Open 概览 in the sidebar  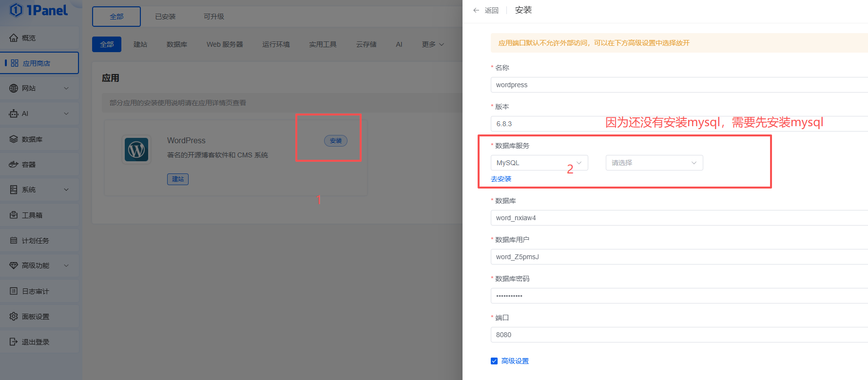point(39,38)
